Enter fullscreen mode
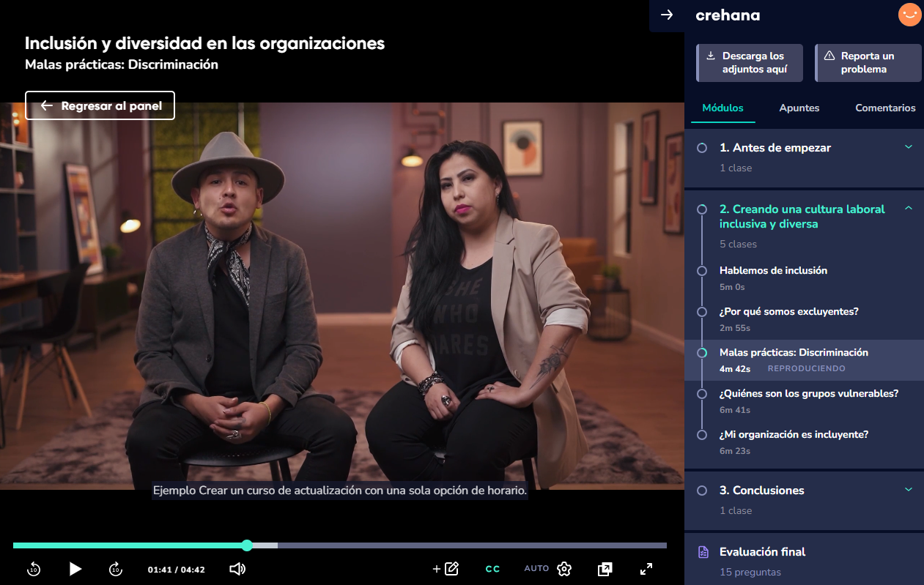This screenshot has height=585, width=924. click(646, 569)
